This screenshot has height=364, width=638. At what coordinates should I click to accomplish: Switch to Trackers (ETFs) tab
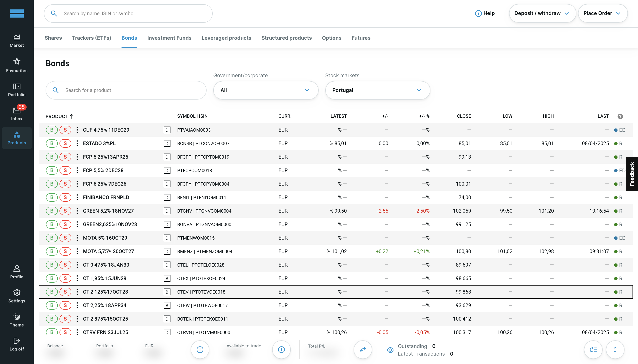tap(92, 38)
